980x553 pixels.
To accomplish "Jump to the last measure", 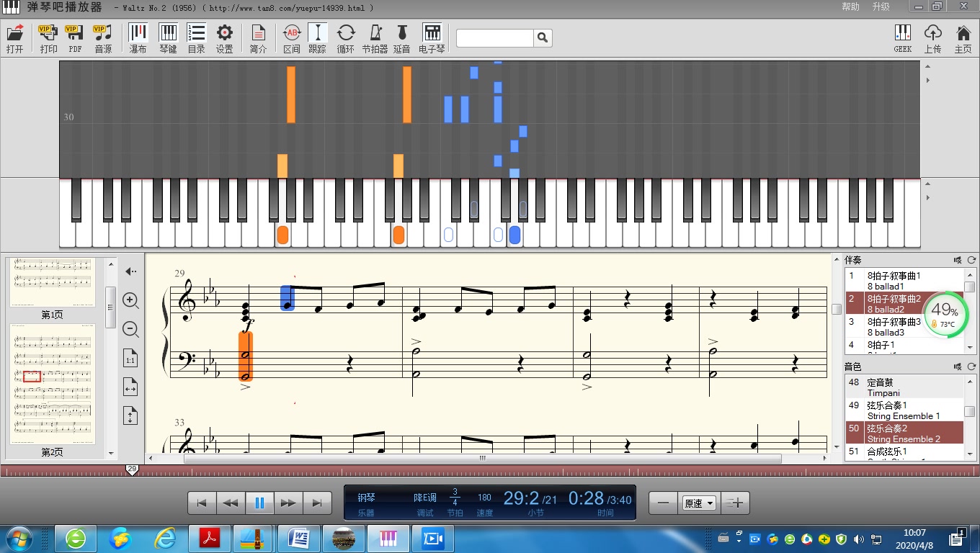I will [317, 503].
